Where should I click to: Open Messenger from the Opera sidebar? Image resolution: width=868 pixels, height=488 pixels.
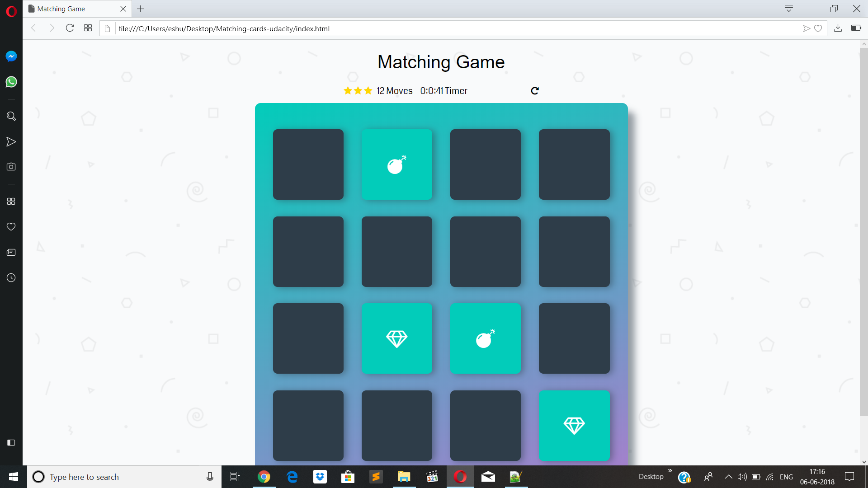tap(11, 56)
